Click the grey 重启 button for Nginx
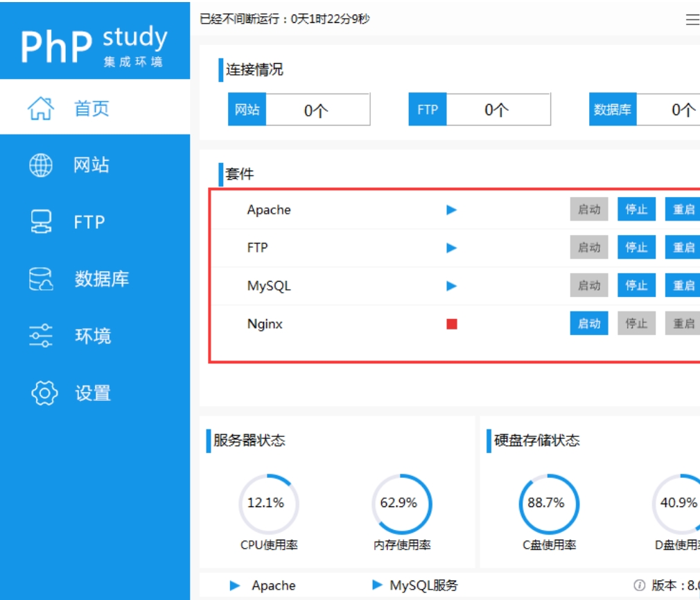The height and width of the screenshot is (600, 700). 683,323
